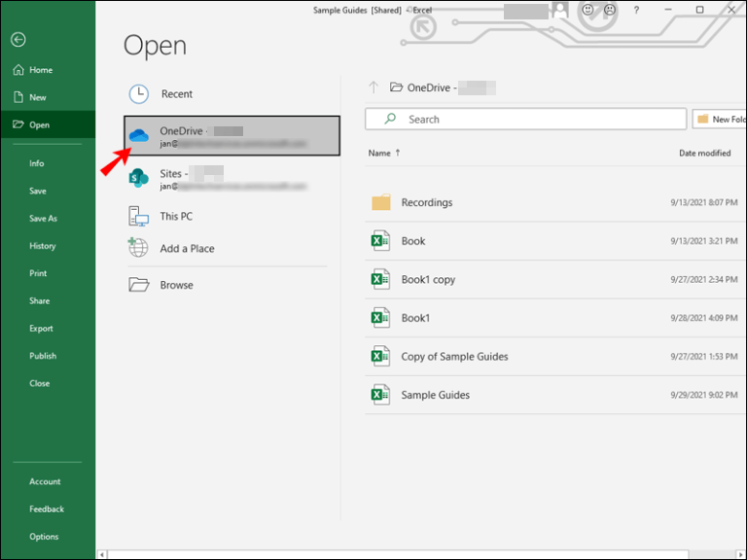This screenshot has height=560, width=747.
Task: Open the Recordings folder
Action: 426,202
